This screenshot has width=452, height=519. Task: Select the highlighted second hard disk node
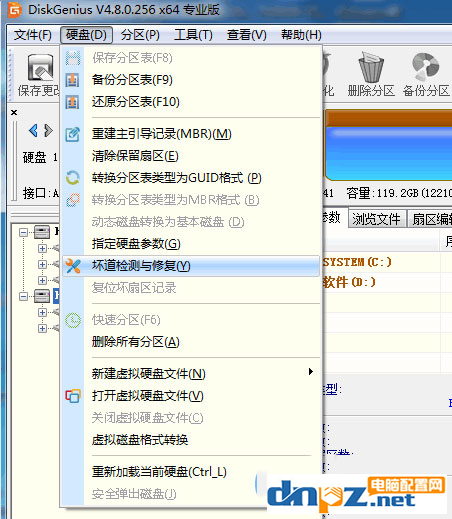pos(42,296)
